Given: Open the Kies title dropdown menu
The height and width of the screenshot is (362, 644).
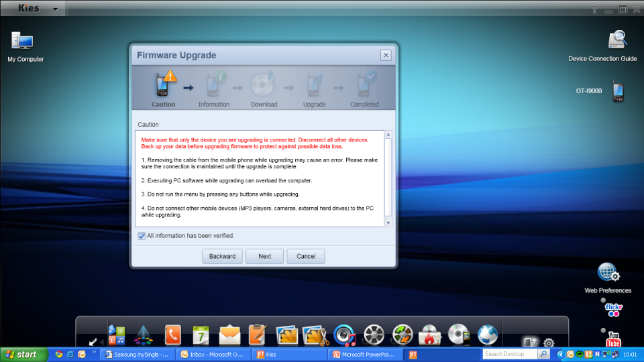Looking at the screenshot, I should [55, 9].
